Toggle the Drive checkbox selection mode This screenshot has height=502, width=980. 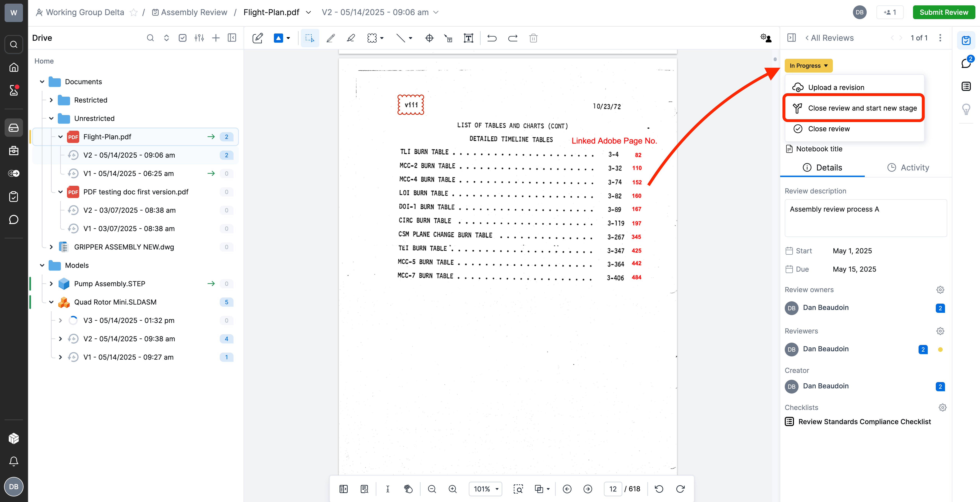tap(183, 38)
